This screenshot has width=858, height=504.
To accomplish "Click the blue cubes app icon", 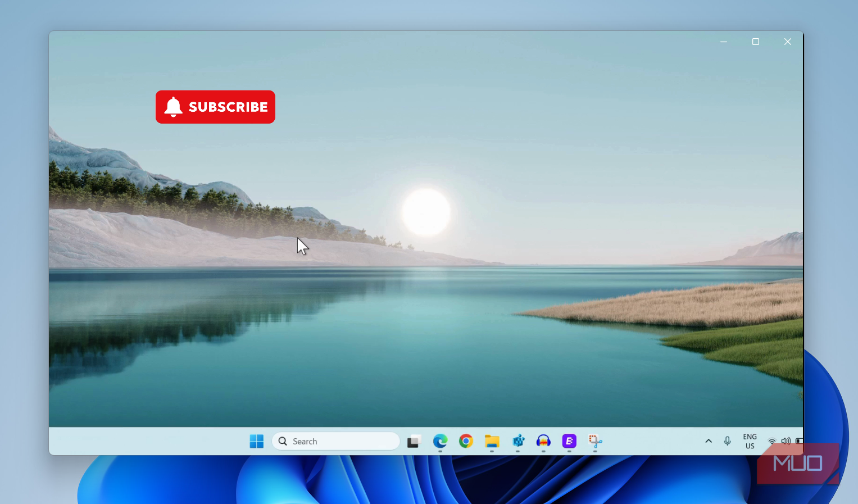I will point(518,442).
